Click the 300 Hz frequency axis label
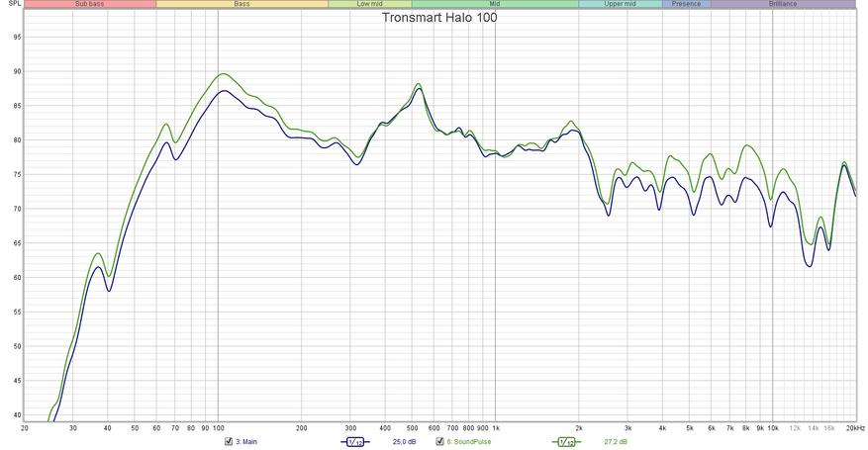 pyautogui.click(x=350, y=428)
